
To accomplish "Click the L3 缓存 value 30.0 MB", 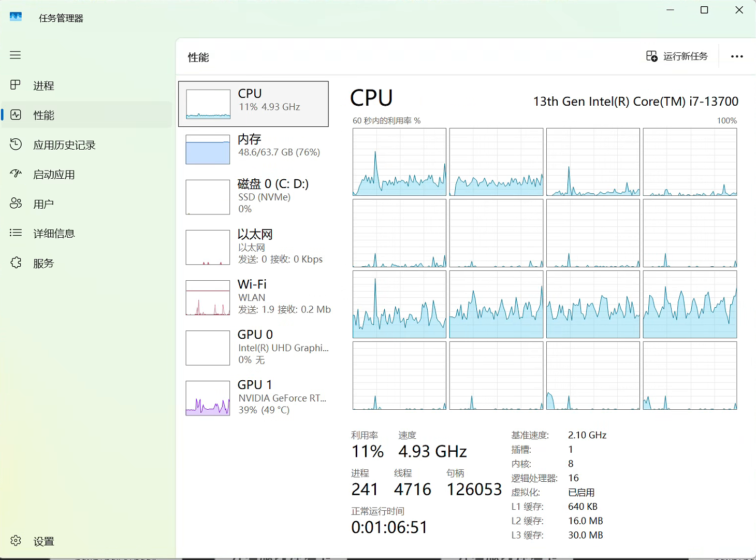I will coord(586,535).
